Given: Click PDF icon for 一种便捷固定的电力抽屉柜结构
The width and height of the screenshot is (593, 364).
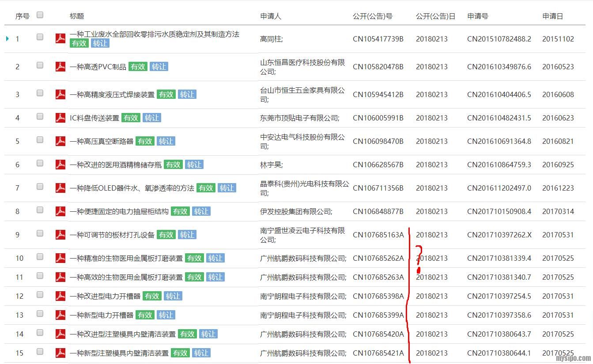Looking at the screenshot, I should coord(60,211).
